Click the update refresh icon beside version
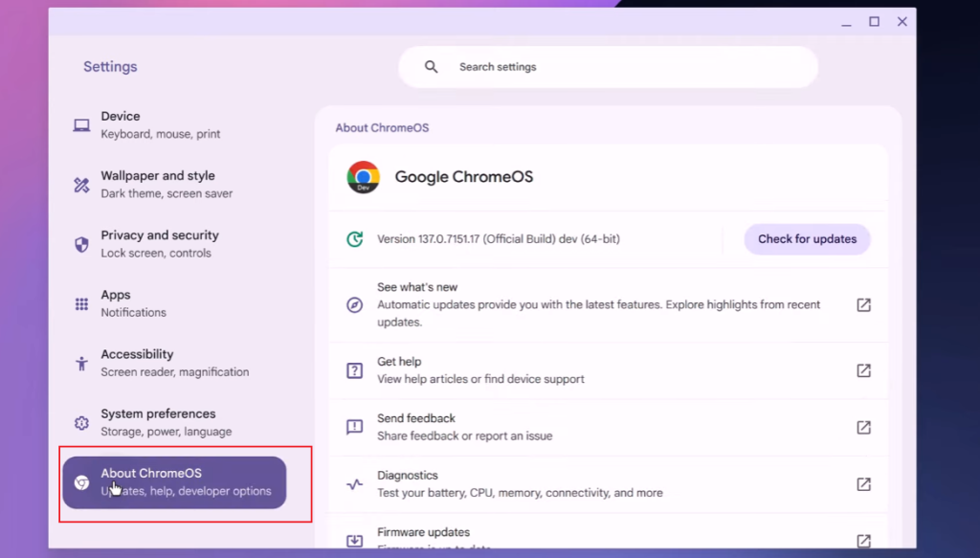This screenshot has width=980, height=558. point(354,238)
